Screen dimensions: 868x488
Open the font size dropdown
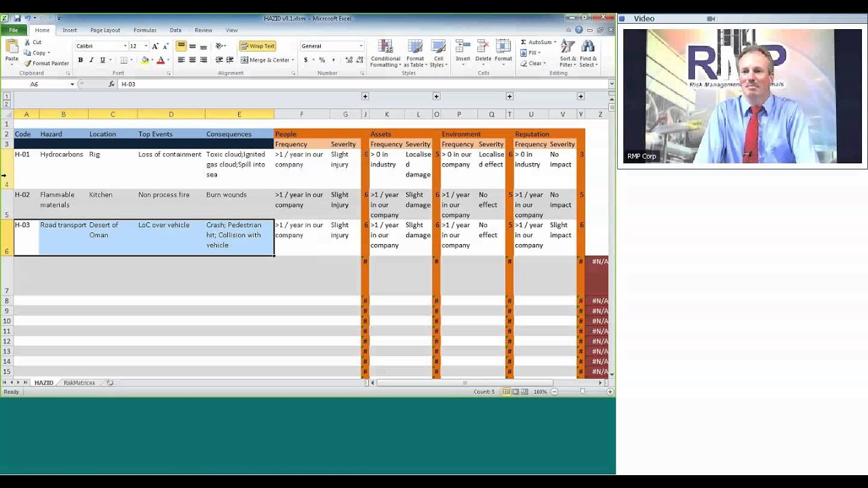[145, 46]
